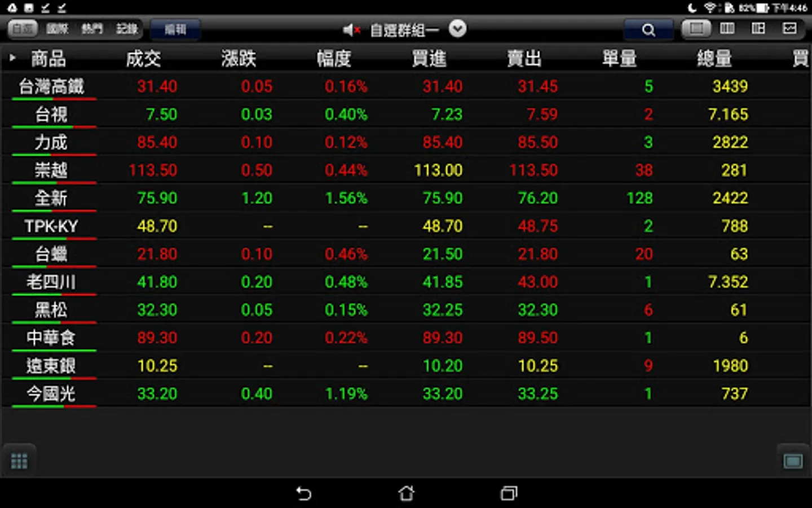Open the 力成 stock row
This screenshot has width=812, height=508.
(406, 142)
